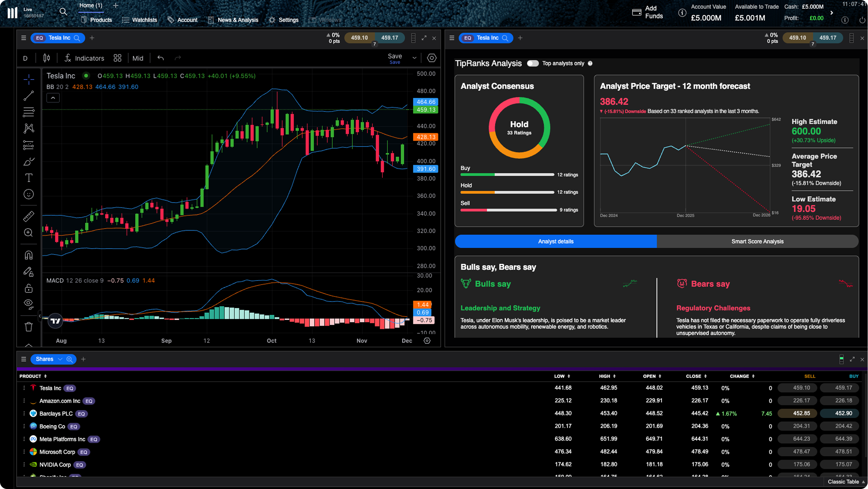Select the trend line drawing tool
Viewport: 868px width, 489px height.
(29, 95)
